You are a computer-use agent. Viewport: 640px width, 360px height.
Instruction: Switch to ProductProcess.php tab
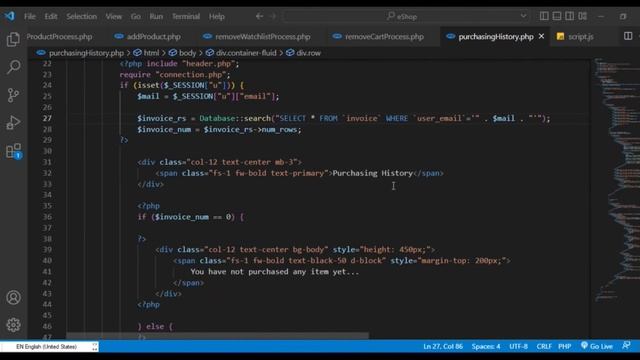pyautogui.click(x=59, y=37)
